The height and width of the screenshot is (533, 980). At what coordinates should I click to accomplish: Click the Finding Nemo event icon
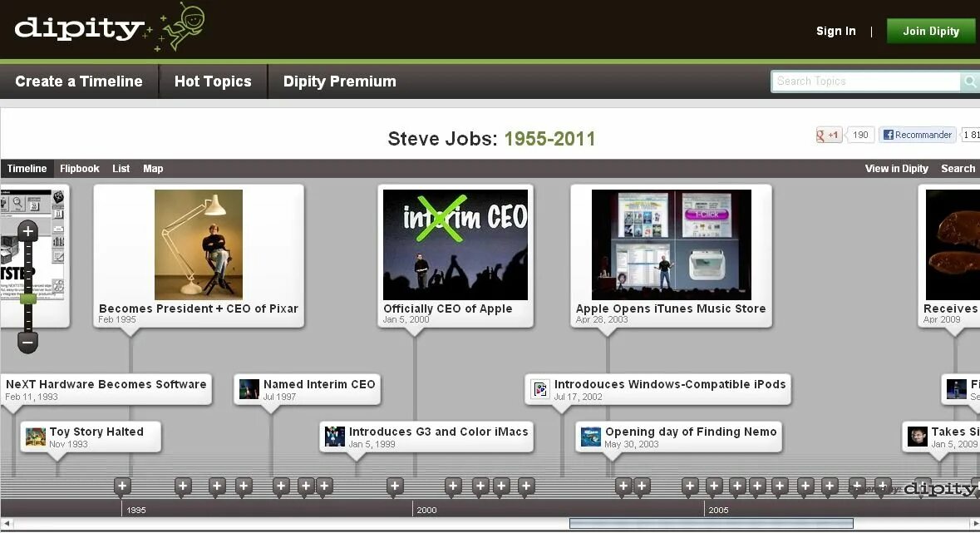(591, 437)
